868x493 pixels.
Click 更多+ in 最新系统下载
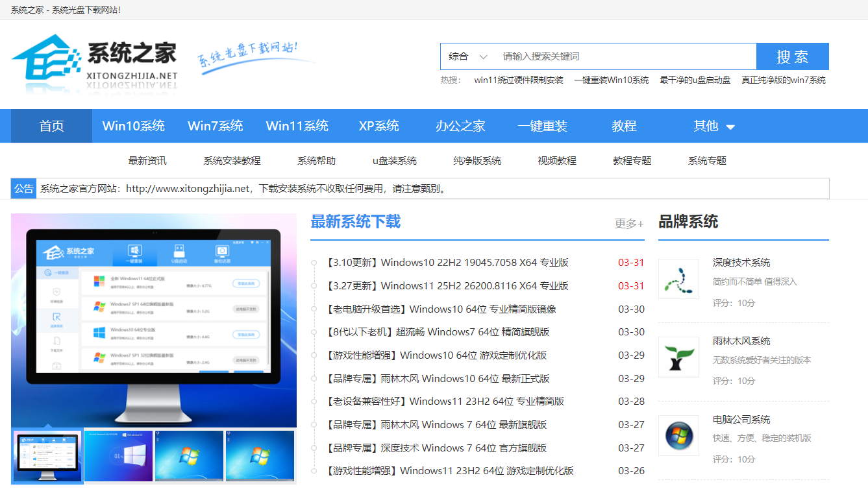[629, 223]
